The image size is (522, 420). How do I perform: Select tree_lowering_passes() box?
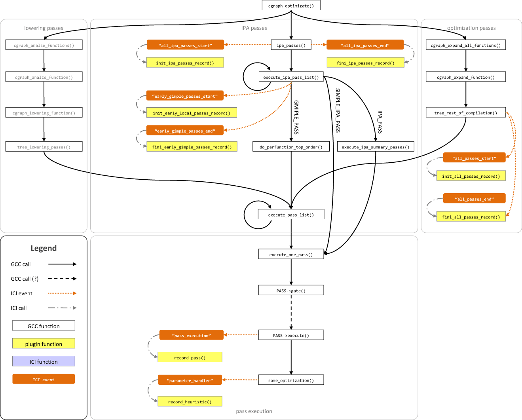coord(44,146)
